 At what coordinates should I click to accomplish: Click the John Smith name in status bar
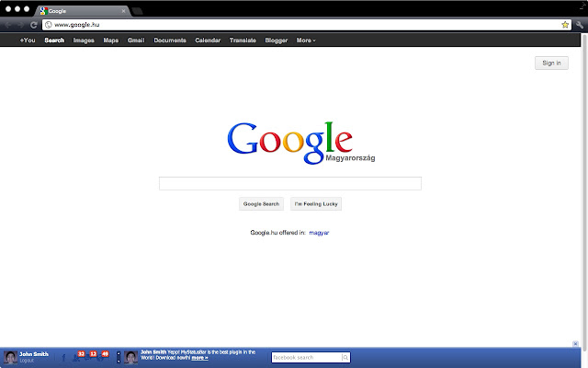[x=34, y=353]
